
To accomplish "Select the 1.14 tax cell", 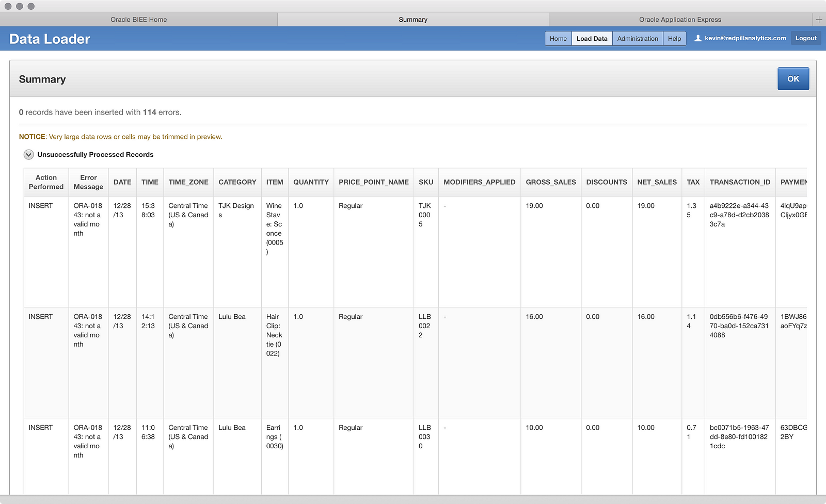I will (x=693, y=363).
